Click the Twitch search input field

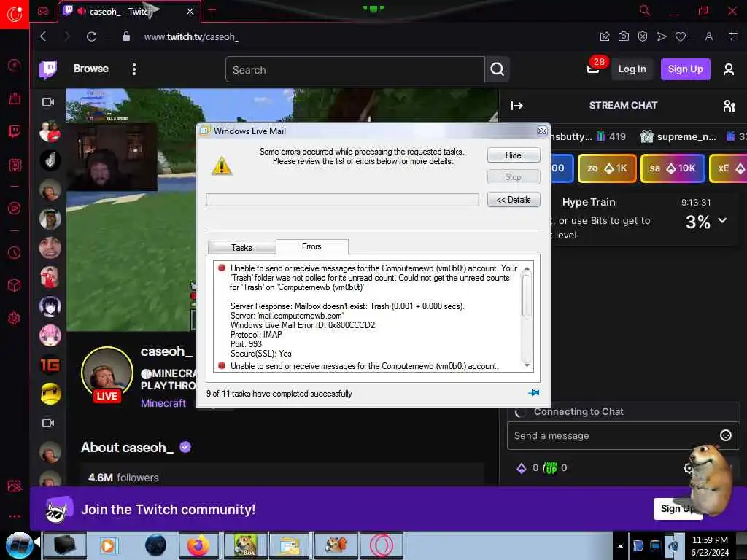point(355,69)
